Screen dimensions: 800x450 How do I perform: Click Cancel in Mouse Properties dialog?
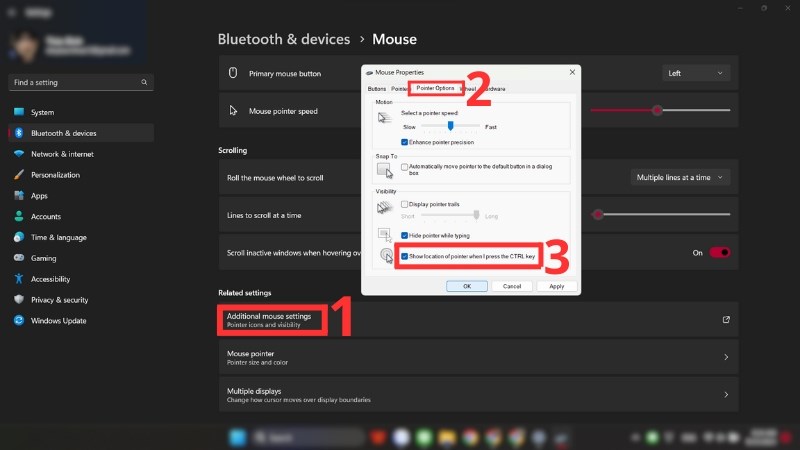pyautogui.click(x=511, y=286)
